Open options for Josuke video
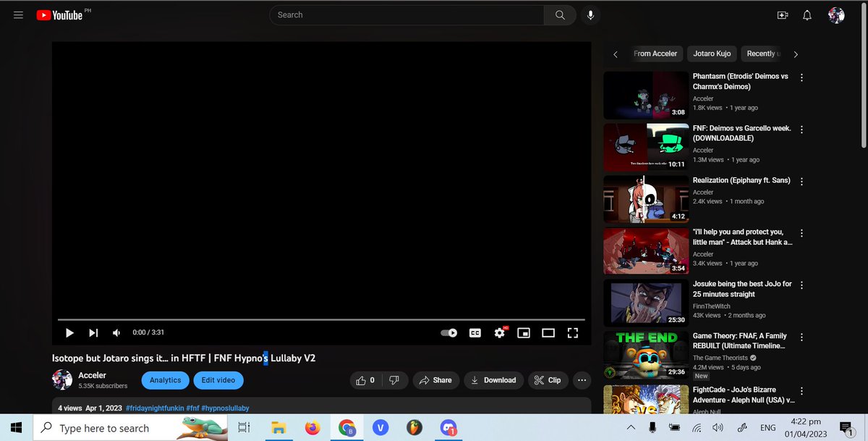 (x=801, y=286)
